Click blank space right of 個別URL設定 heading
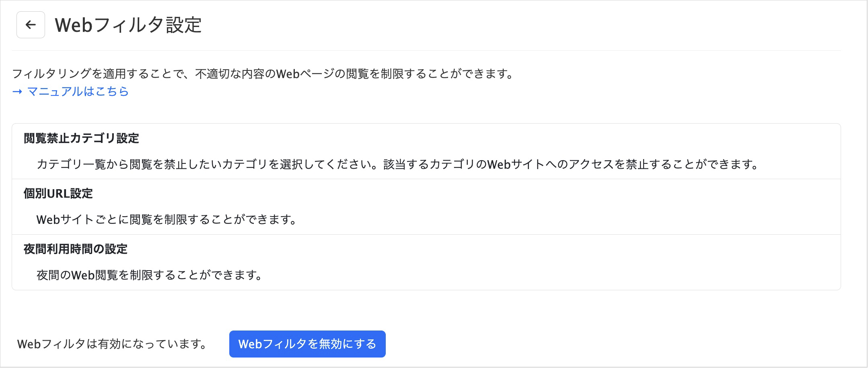 click(442, 194)
